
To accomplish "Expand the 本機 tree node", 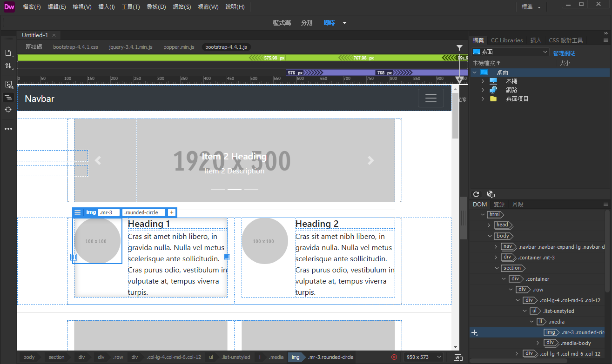I will [483, 81].
